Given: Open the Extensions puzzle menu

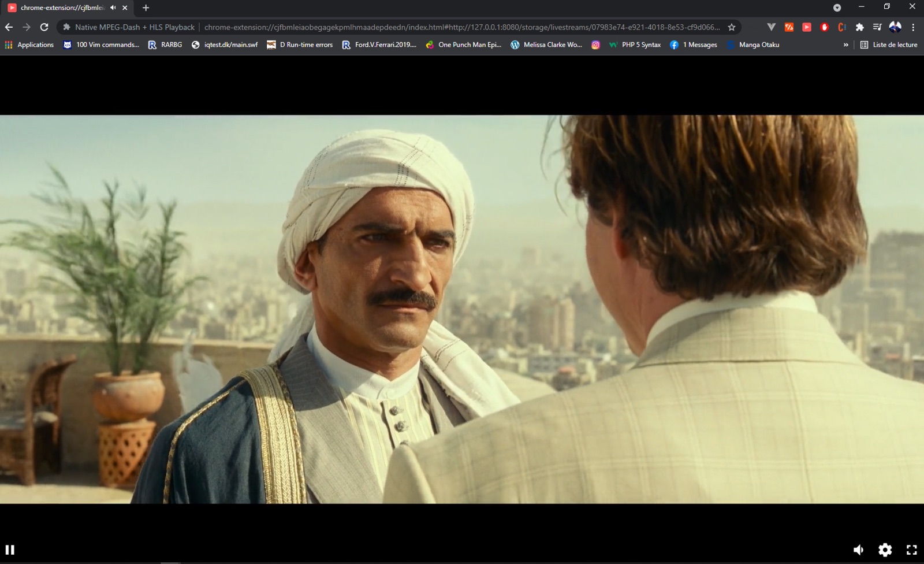Looking at the screenshot, I should (860, 27).
